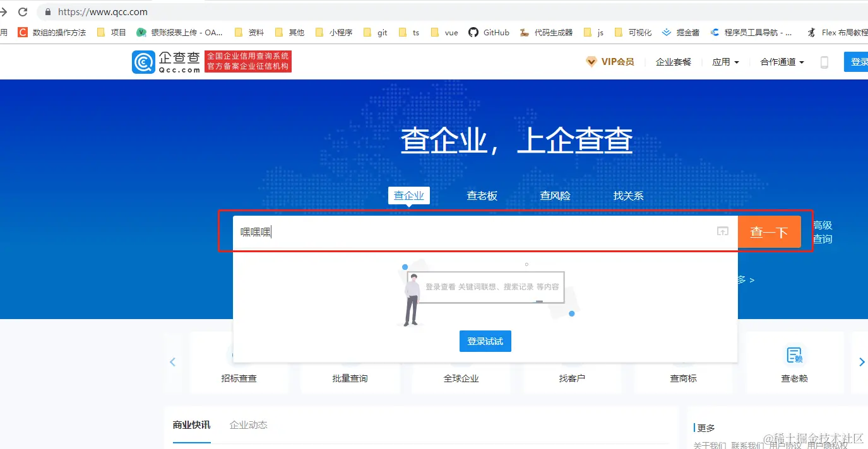868x449 pixels.
Task: Open the 批量查询 shortcut
Action: tap(350, 378)
